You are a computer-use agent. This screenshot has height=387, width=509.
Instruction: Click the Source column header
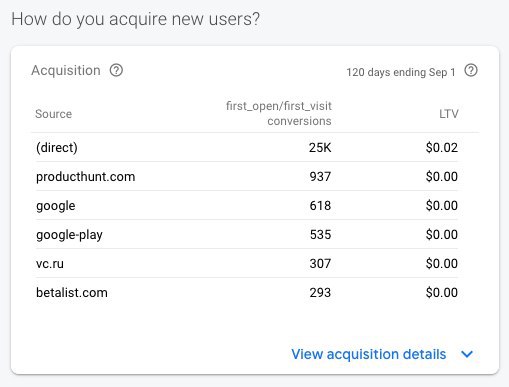(53, 114)
